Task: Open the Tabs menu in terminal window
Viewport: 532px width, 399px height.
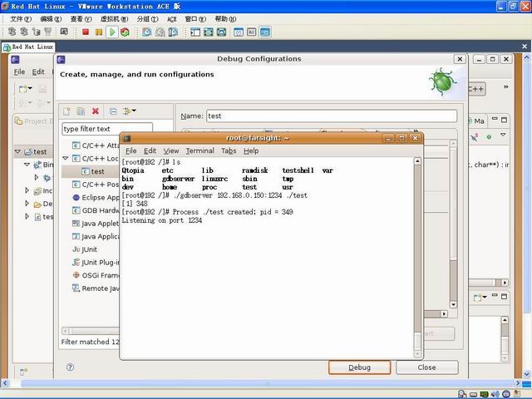Action: (229, 150)
